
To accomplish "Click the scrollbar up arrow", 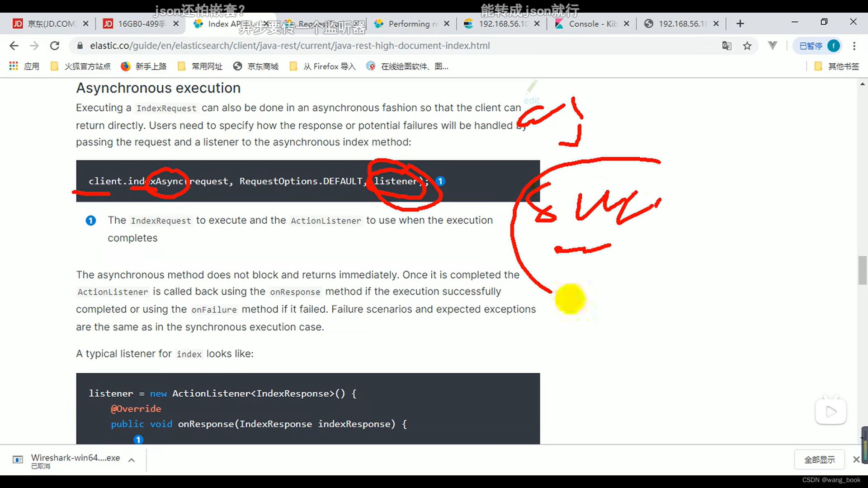I will (x=863, y=84).
